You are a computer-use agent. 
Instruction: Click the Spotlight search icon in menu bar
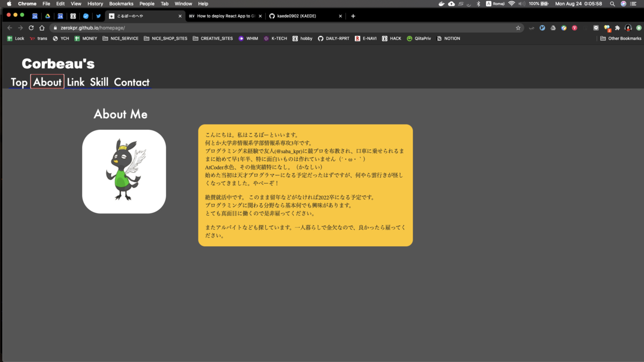612,4
